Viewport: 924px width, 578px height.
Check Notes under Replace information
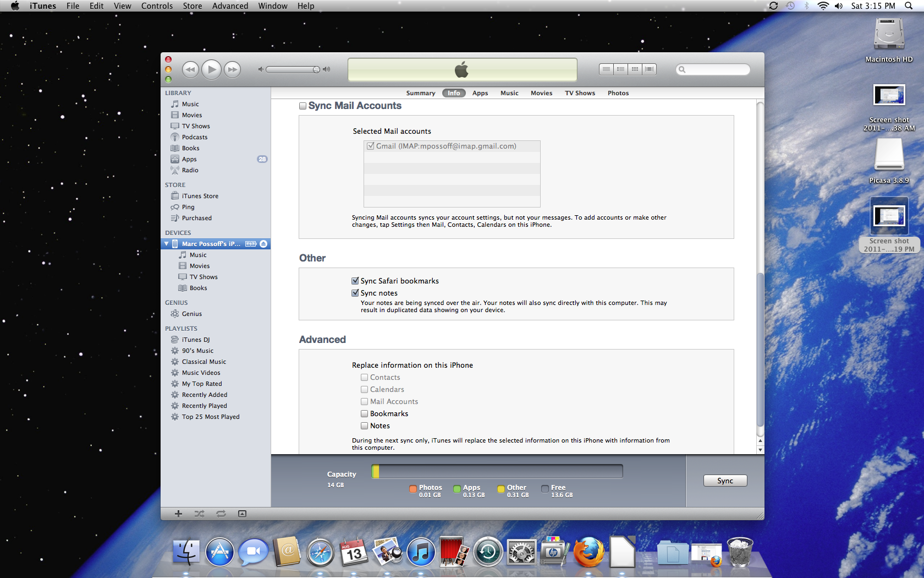tap(364, 426)
